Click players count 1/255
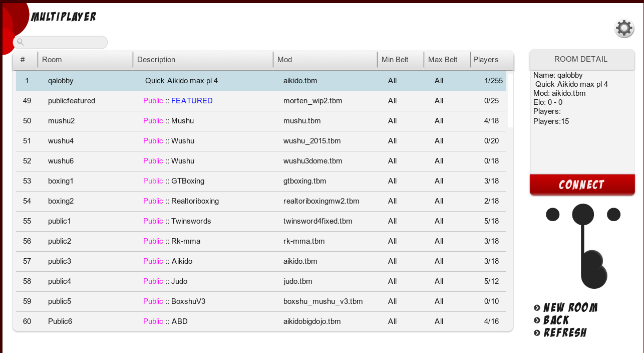 (x=493, y=81)
